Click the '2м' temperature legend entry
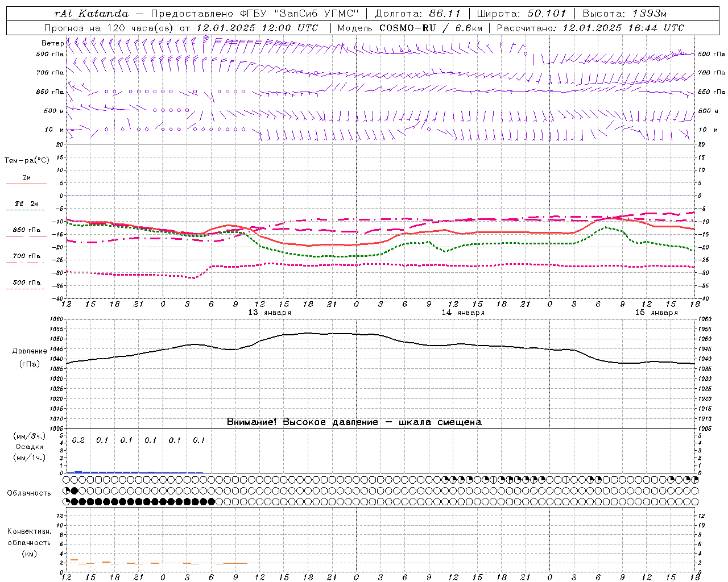Image resolution: width=728 pixels, height=582 pixels. click(x=27, y=177)
